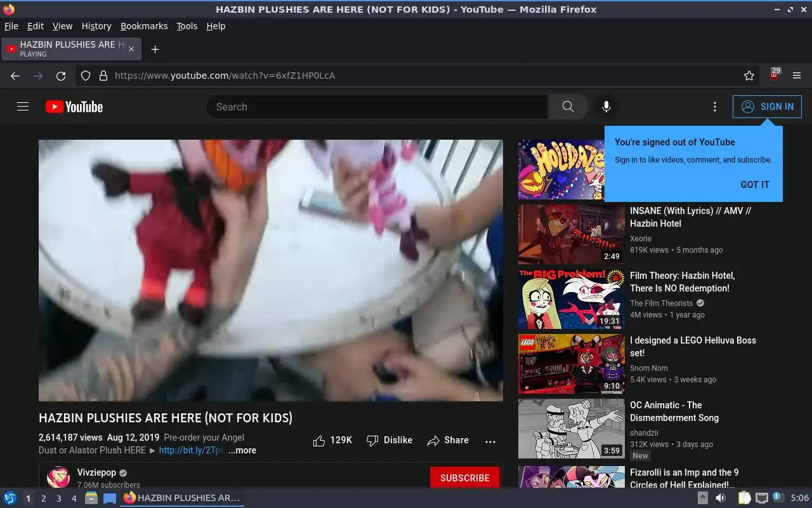
Task: Open INSANE (With Lyrics) AMV video title
Action: point(691,217)
